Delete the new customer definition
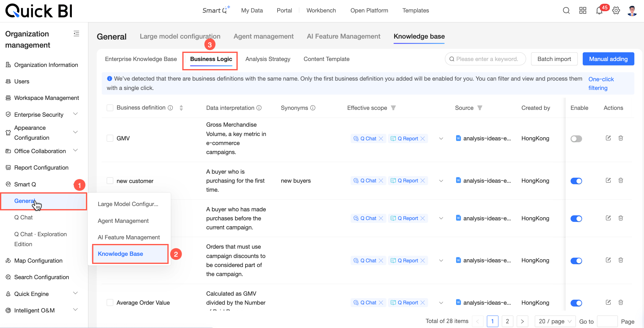Viewport: 644px width, 328px height. (621, 180)
